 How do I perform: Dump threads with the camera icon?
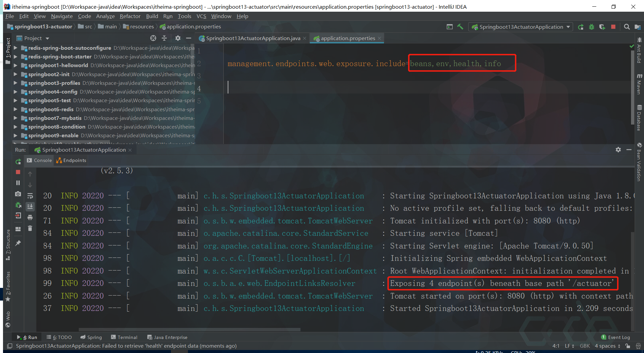tap(18, 194)
